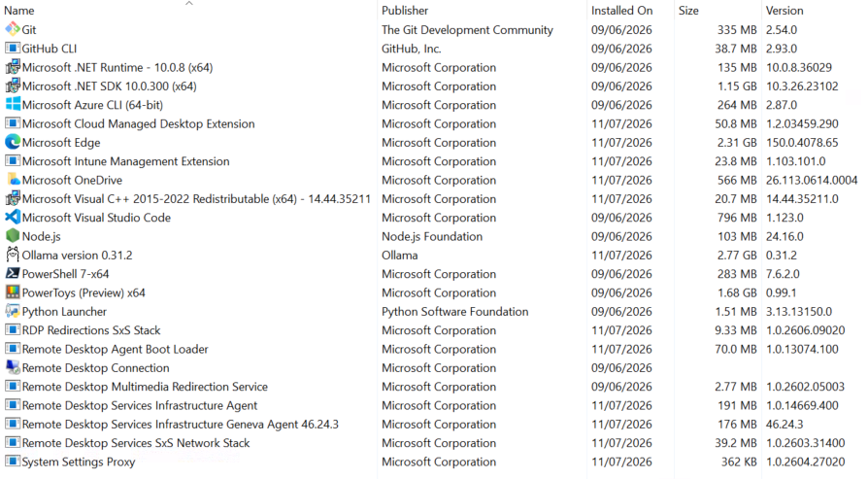
Task: Select Microsoft Cloud Managed Desktop Extension name
Action: [139, 124]
